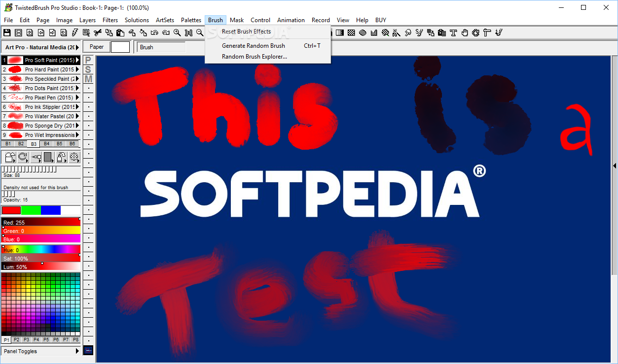
Task: Click the brush rotate arrow icon
Action: pyautogui.click(x=23, y=157)
